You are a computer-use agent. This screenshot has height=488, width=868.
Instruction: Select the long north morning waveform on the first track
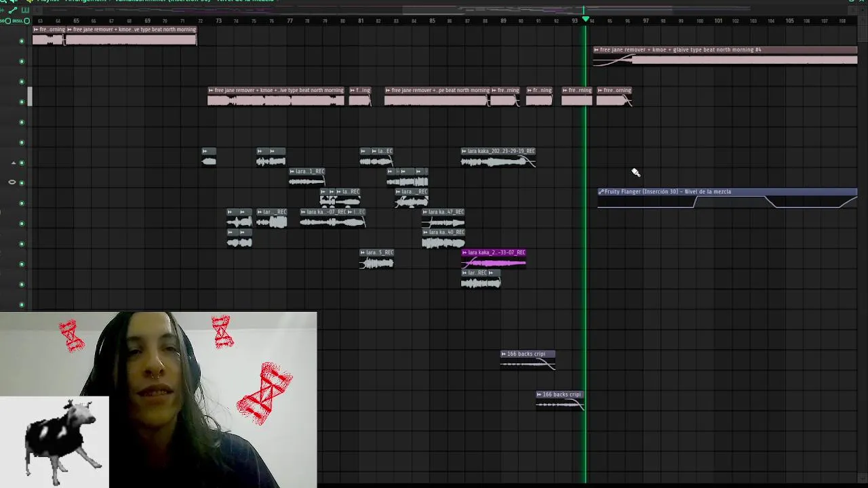pyautogui.click(x=131, y=40)
